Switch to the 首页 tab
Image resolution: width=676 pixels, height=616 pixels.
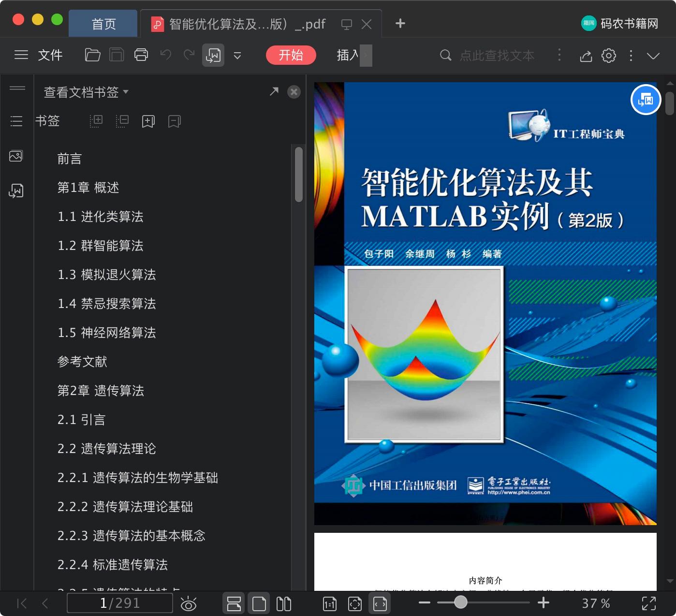[x=103, y=24]
